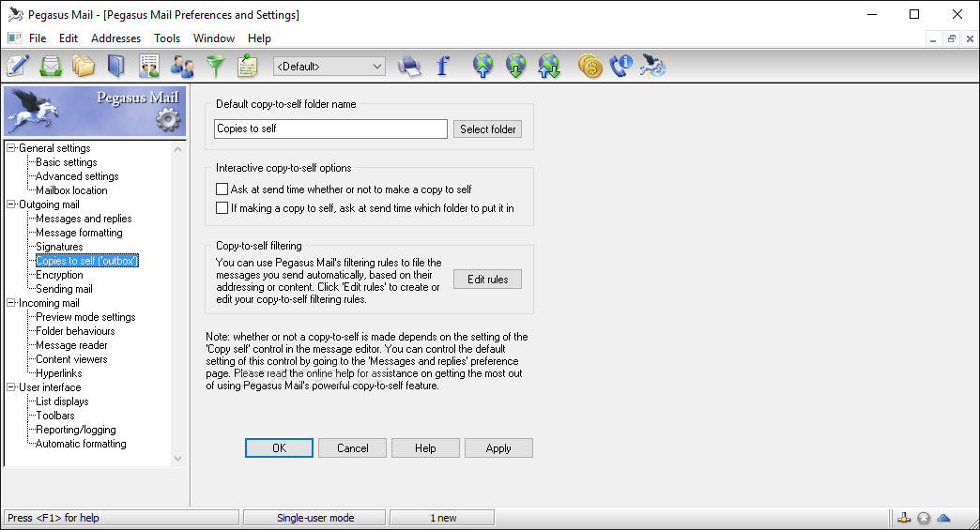
Task: Click the 'Copies to self' folder name field
Action: coord(330,129)
